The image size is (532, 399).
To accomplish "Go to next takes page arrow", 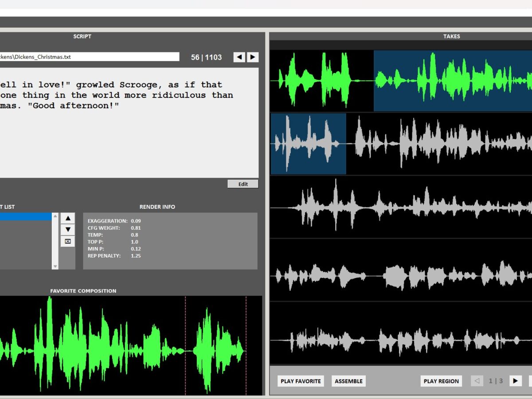I will coord(515,381).
